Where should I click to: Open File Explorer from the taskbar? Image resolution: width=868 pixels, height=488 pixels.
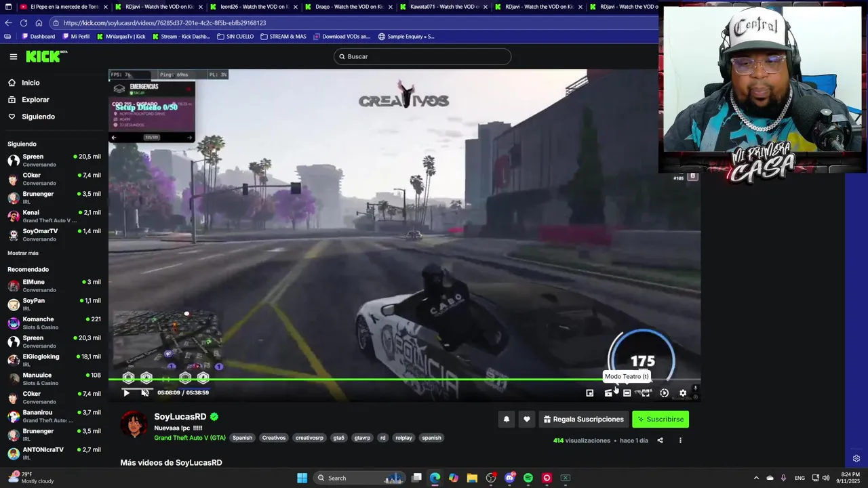472,478
